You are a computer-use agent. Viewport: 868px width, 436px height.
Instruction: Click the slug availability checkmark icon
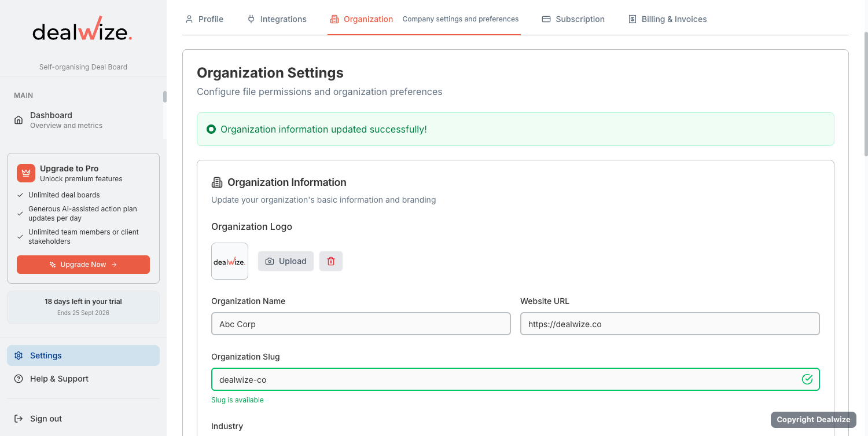pyautogui.click(x=807, y=379)
